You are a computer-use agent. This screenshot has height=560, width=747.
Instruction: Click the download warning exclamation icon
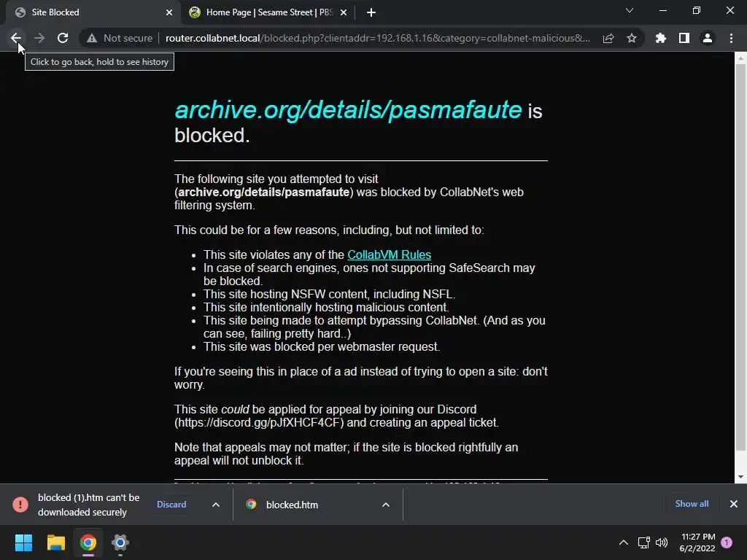click(20, 505)
